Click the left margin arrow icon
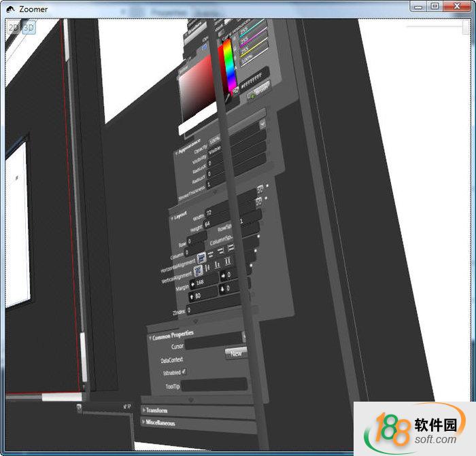 pos(192,283)
